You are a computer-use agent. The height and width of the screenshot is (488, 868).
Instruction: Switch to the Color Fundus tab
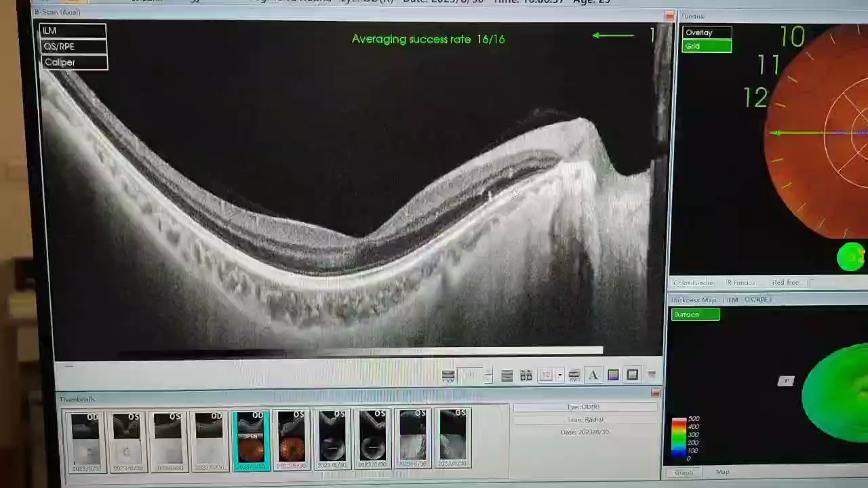[693, 283]
